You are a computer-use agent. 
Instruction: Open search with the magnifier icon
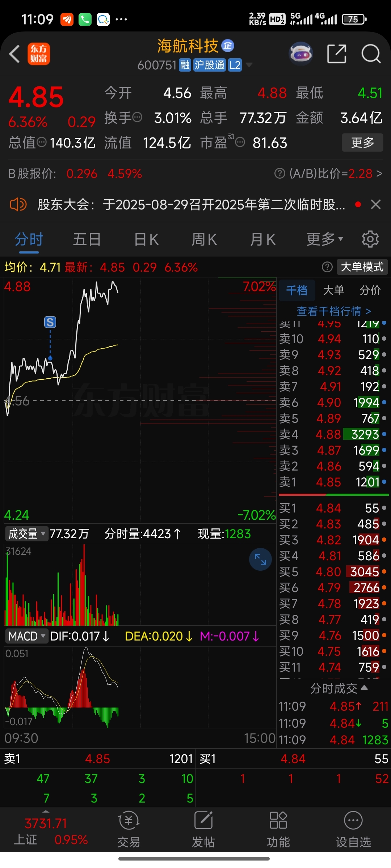coord(371,54)
